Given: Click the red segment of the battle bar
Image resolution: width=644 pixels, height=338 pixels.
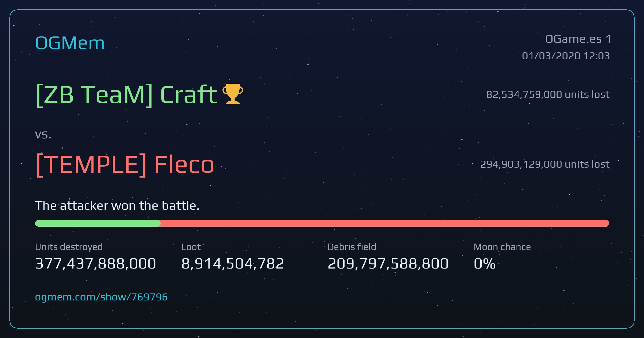Looking at the screenshot, I should [385, 223].
